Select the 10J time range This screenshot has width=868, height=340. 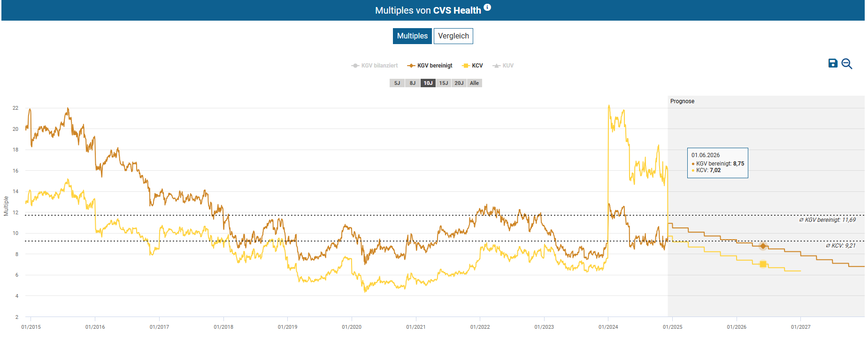click(428, 83)
